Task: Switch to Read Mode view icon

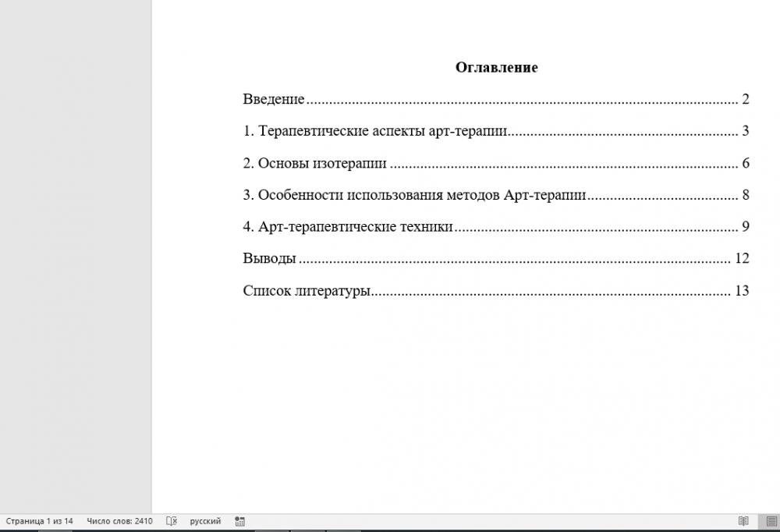Action: pyautogui.click(x=743, y=521)
